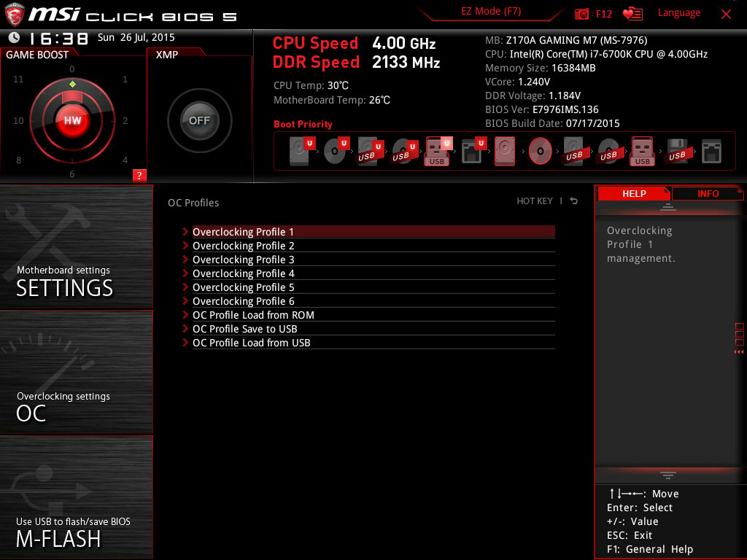
Task: Click the Game Boost dial number 2
Action: coord(125,120)
